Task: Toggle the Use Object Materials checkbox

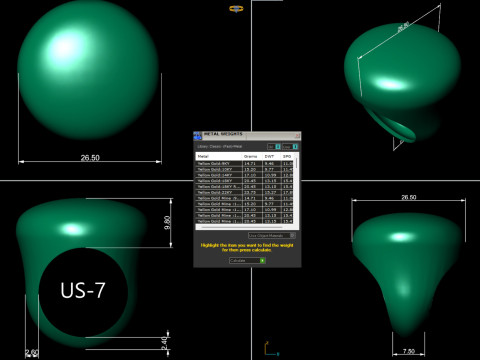Action: [292, 235]
